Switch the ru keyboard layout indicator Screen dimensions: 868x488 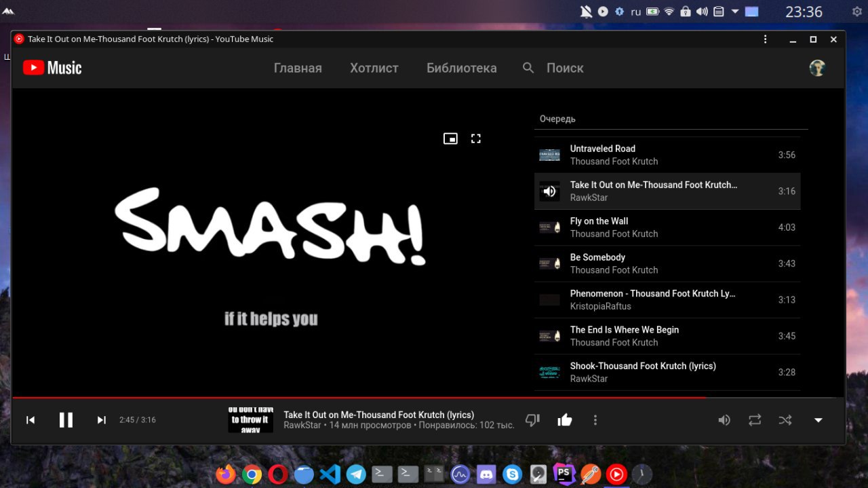(636, 12)
